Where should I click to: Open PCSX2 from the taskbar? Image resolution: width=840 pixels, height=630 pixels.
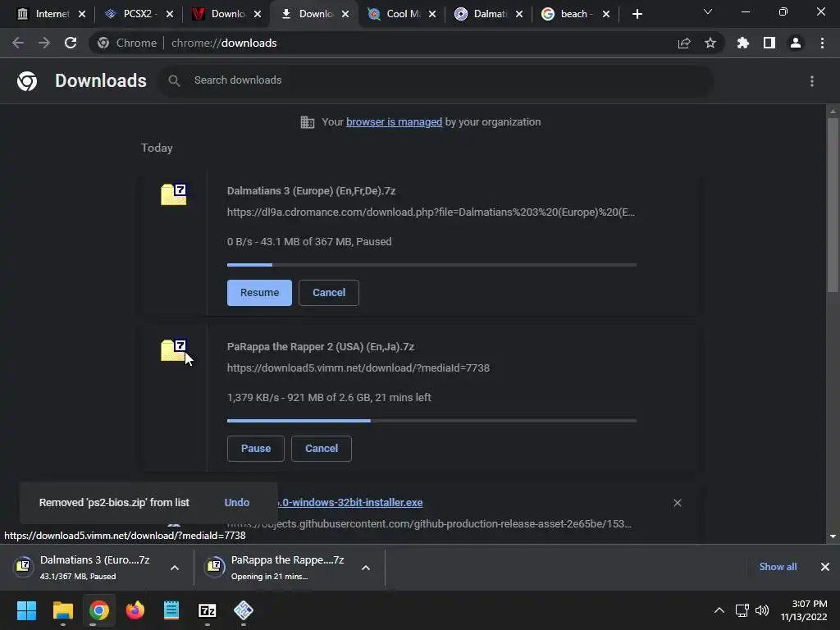(244, 610)
